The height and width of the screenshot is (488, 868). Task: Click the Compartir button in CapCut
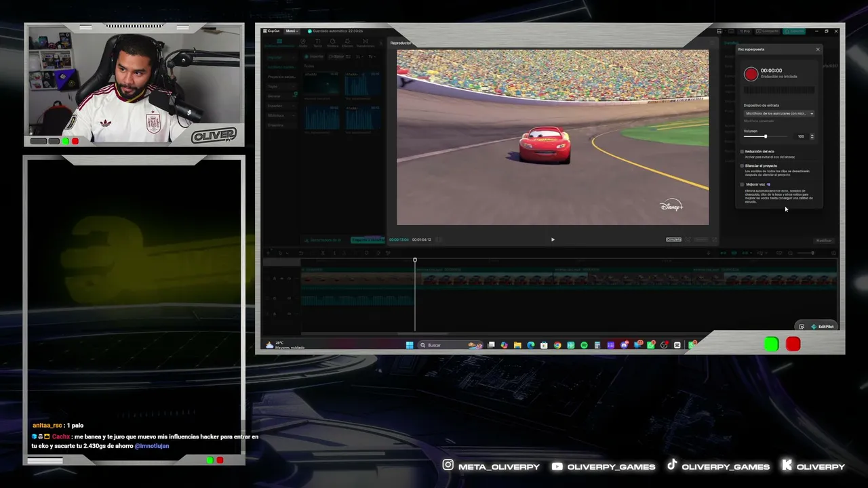768,31
